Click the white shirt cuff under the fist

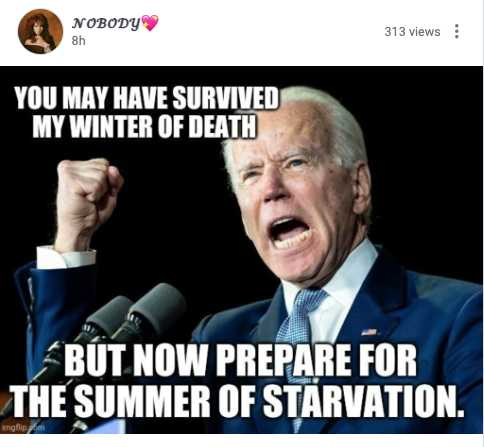66,257
